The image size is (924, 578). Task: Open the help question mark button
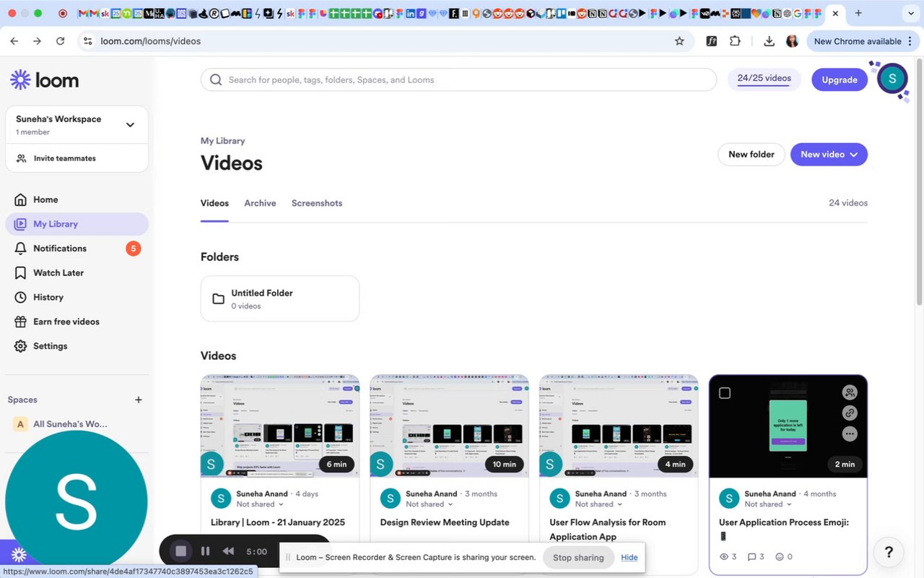pyautogui.click(x=889, y=552)
